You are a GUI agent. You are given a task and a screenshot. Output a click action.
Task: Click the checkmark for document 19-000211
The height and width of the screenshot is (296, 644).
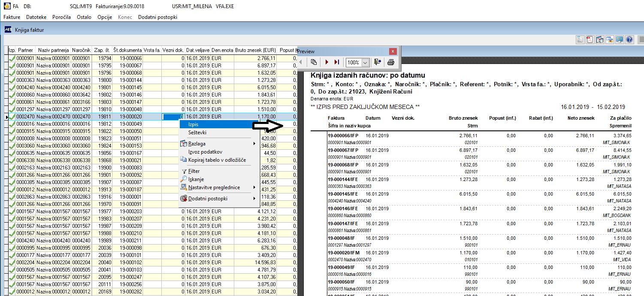(x=12, y=240)
